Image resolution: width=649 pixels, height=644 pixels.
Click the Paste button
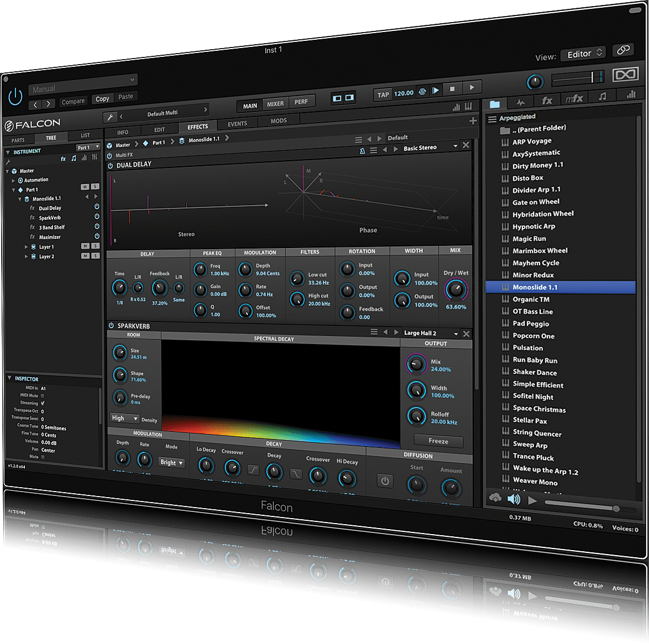tap(126, 97)
